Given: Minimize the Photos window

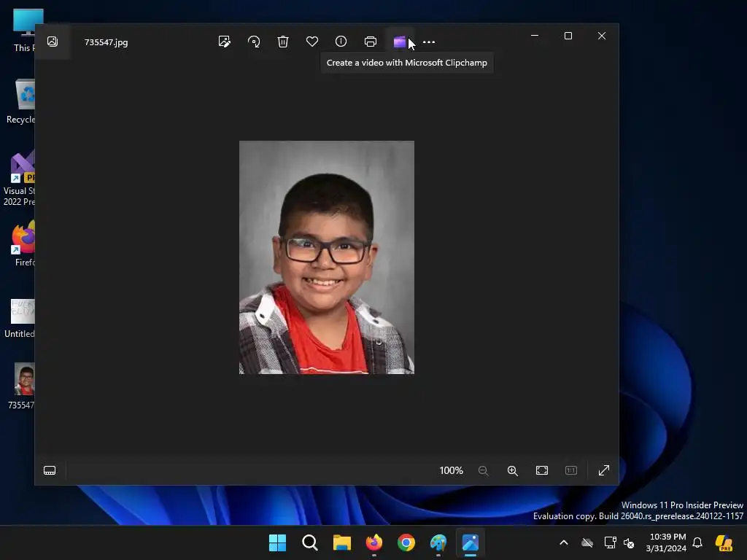Looking at the screenshot, I should click(x=535, y=36).
